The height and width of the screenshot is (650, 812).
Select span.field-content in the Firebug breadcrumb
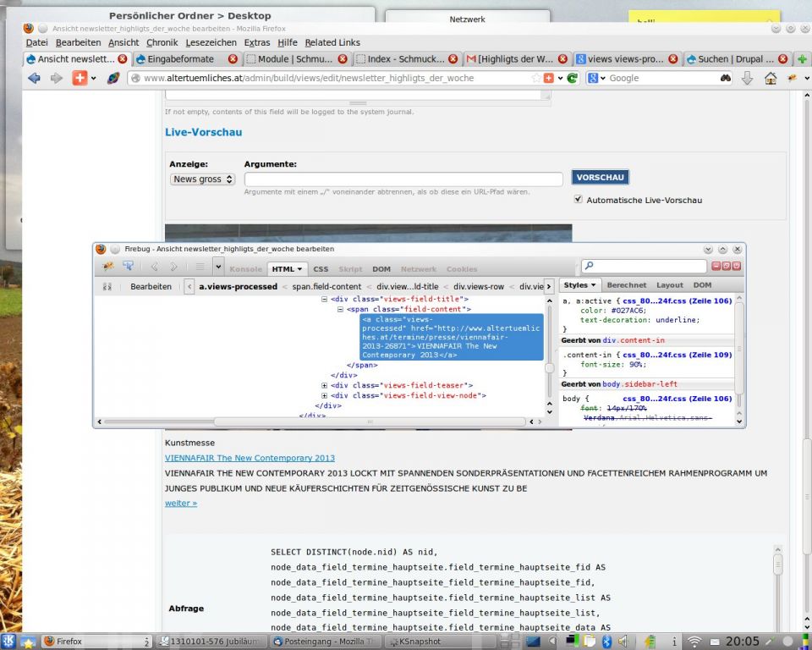pyautogui.click(x=326, y=287)
